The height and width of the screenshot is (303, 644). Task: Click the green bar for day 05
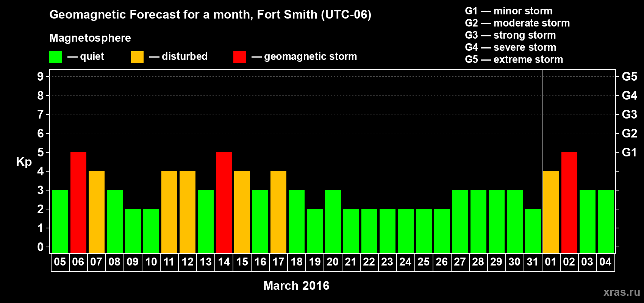click(60, 221)
